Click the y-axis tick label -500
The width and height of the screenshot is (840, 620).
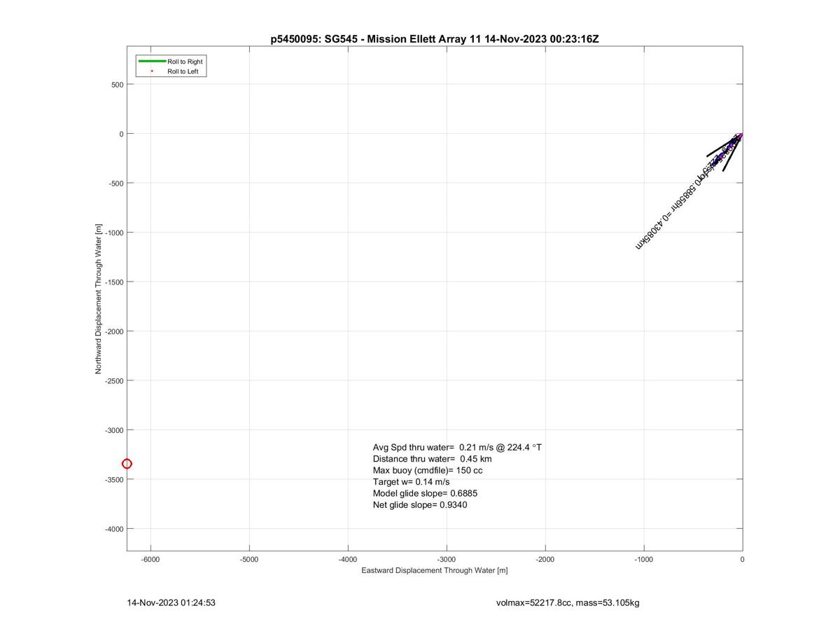click(x=115, y=184)
